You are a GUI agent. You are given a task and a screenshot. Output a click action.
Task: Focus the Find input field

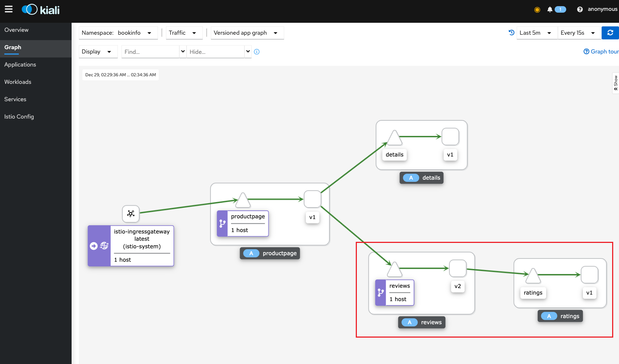(x=151, y=52)
